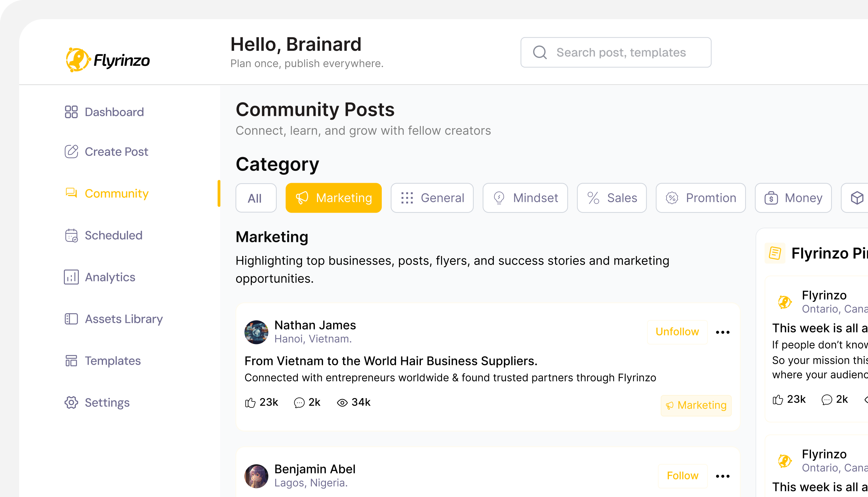This screenshot has width=868, height=497.
Task: Open more options on Benjamin Abel's post
Action: (723, 476)
